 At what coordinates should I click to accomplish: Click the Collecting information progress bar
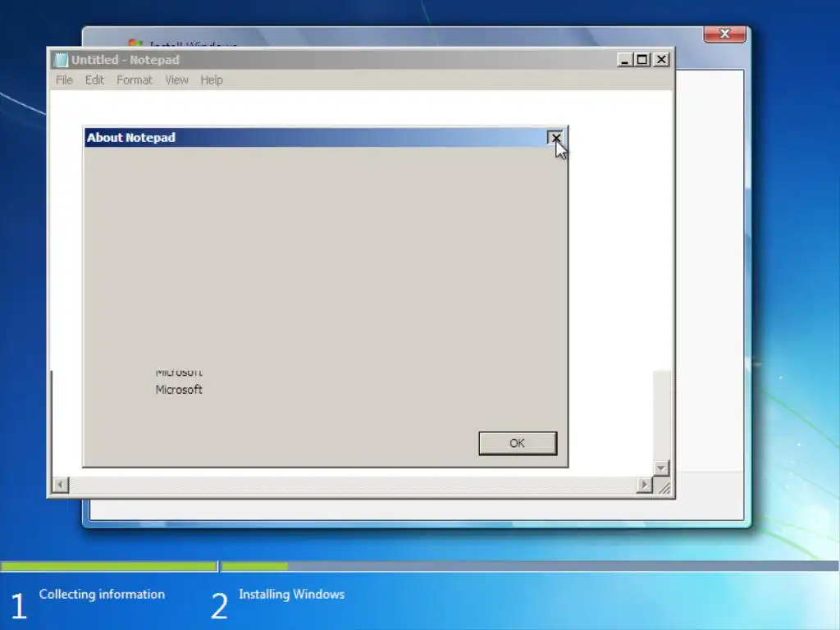coord(109,566)
